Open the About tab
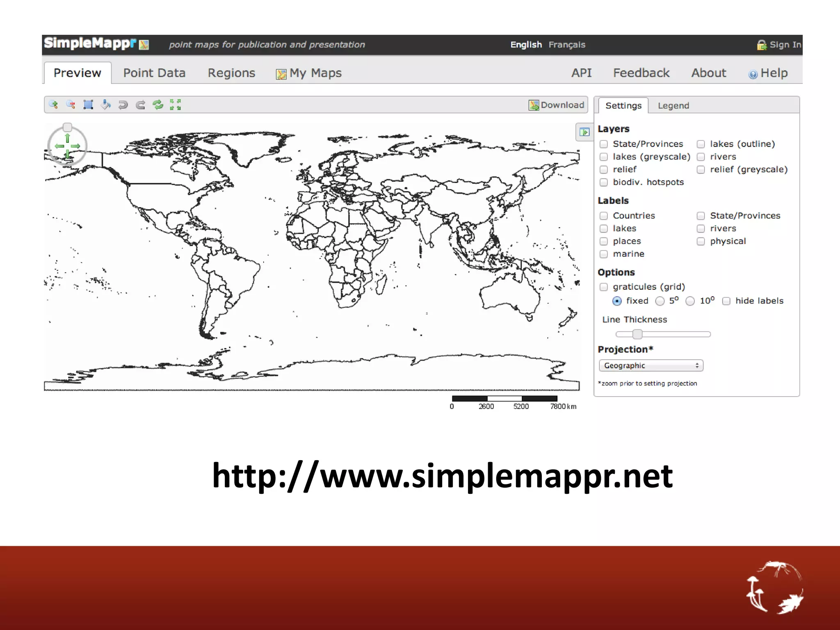 click(709, 73)
